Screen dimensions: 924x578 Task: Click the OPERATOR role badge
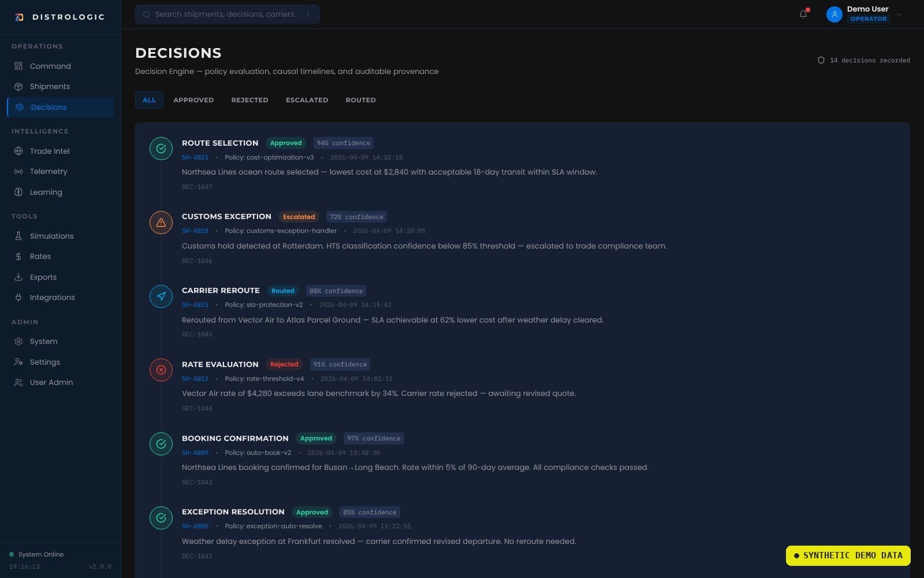(869, 18)
